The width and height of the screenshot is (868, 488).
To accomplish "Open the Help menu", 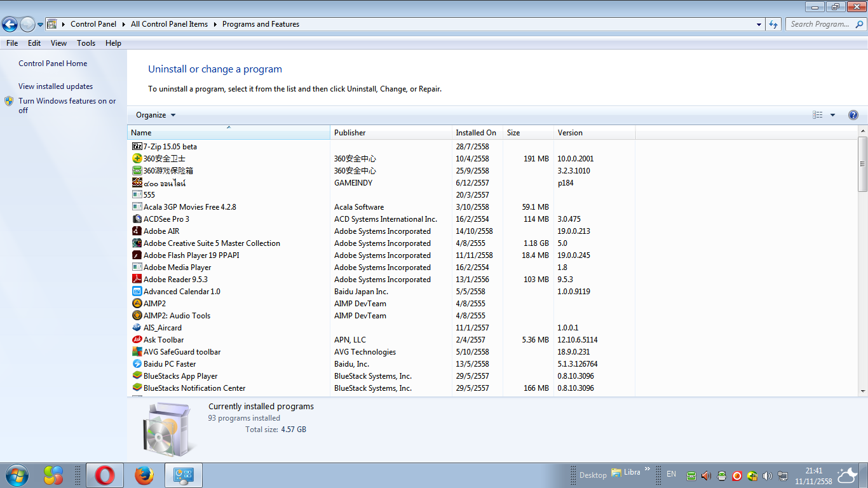I will click(x=113, y=43).
